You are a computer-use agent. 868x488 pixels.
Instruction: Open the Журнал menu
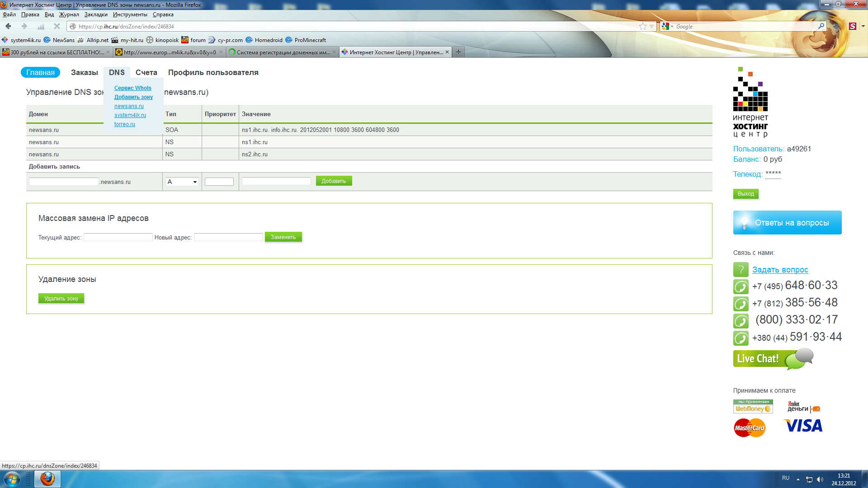click(69, 14)
